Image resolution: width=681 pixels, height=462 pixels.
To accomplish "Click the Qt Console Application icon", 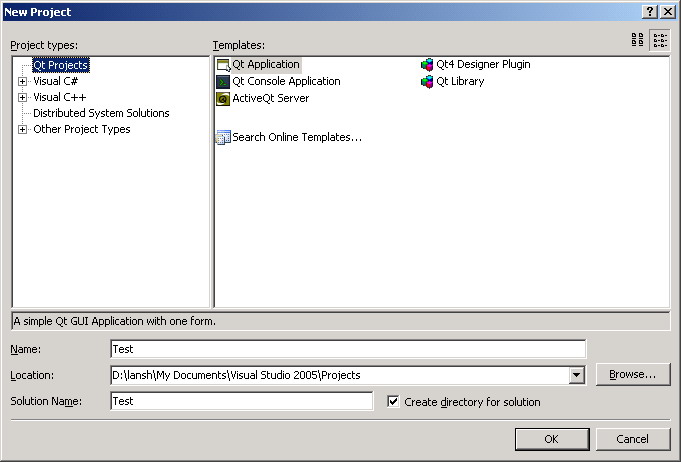I will (x=223, y=82).
